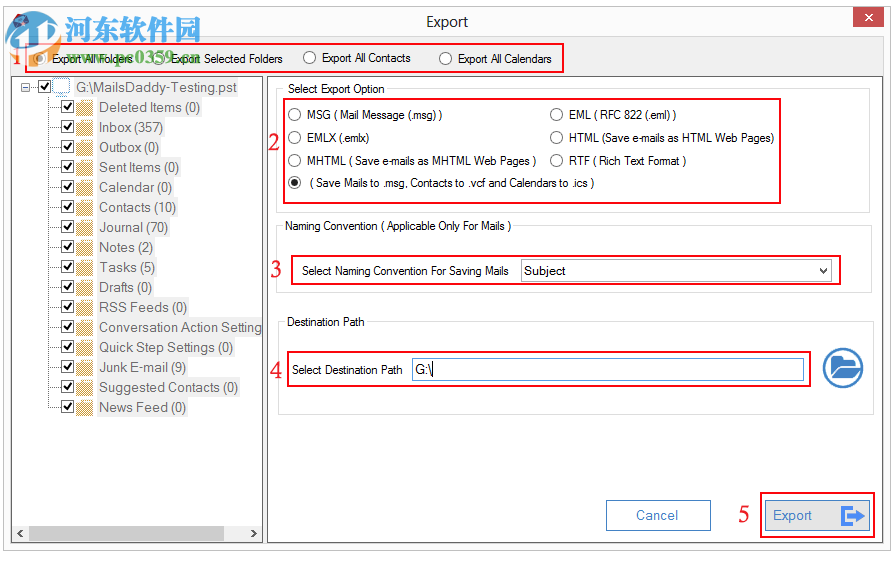The height and width of the screenshot is (563, 894).
Task: Click the Drafts folder icon
Action: (x=84, y=287)
